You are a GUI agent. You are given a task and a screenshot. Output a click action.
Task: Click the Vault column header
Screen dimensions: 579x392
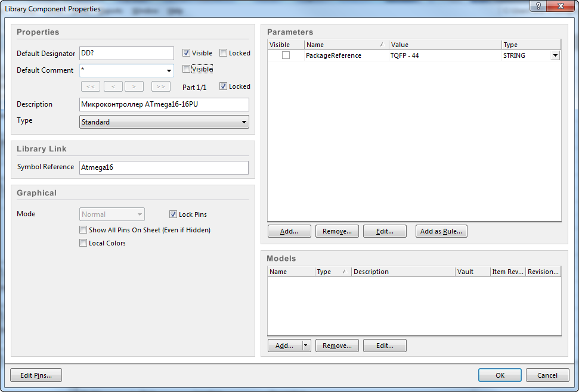point(473,272)
